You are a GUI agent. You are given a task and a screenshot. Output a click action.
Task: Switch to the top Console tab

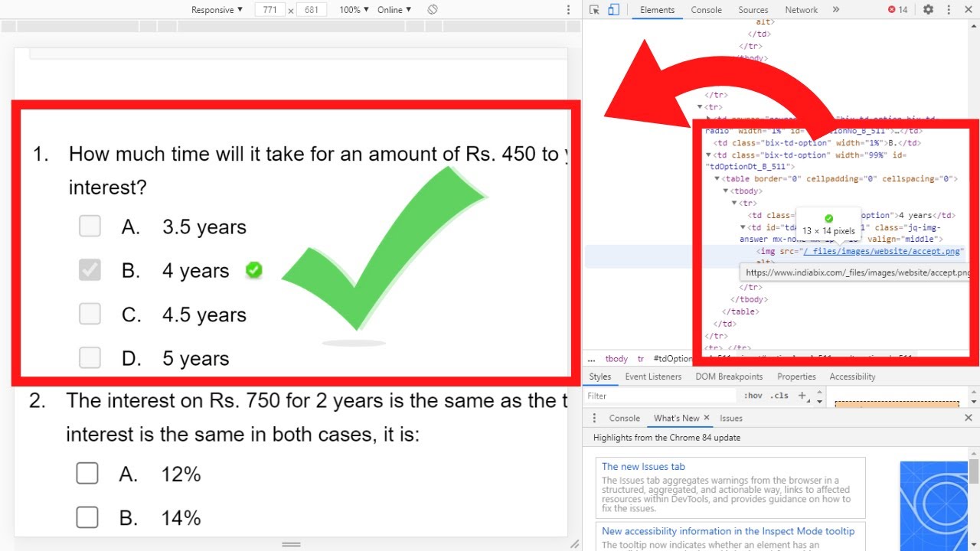[x=706, y=10]
